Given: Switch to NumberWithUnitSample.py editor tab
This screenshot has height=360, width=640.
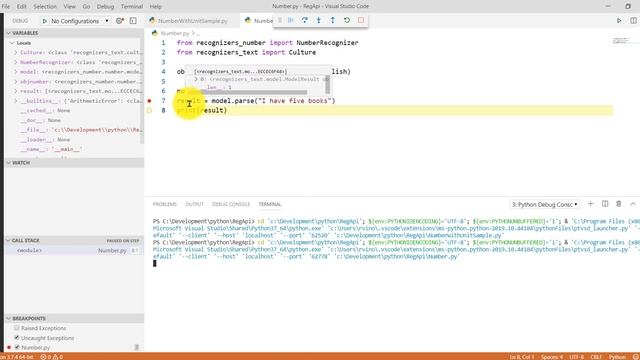Looking at the screenshot, I should coord(193,21).
